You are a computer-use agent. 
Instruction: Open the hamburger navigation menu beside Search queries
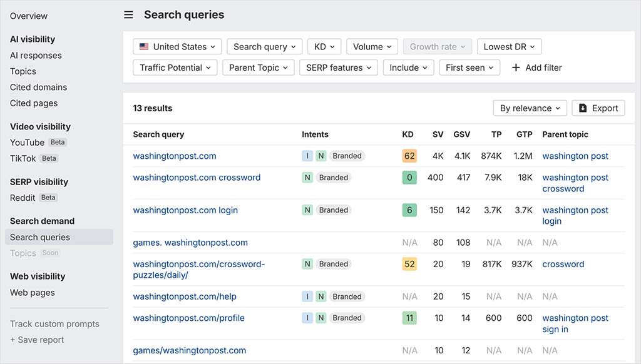coord(128,14)
